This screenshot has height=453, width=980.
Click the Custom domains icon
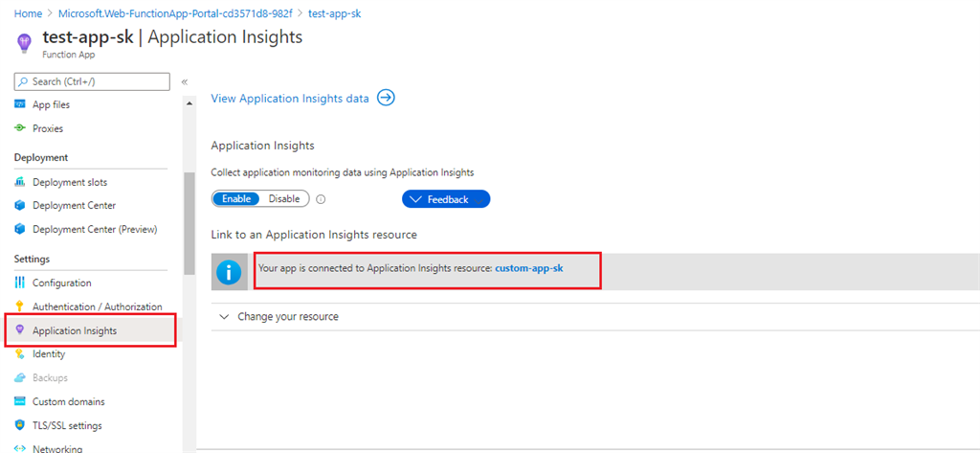pos(19,401)
